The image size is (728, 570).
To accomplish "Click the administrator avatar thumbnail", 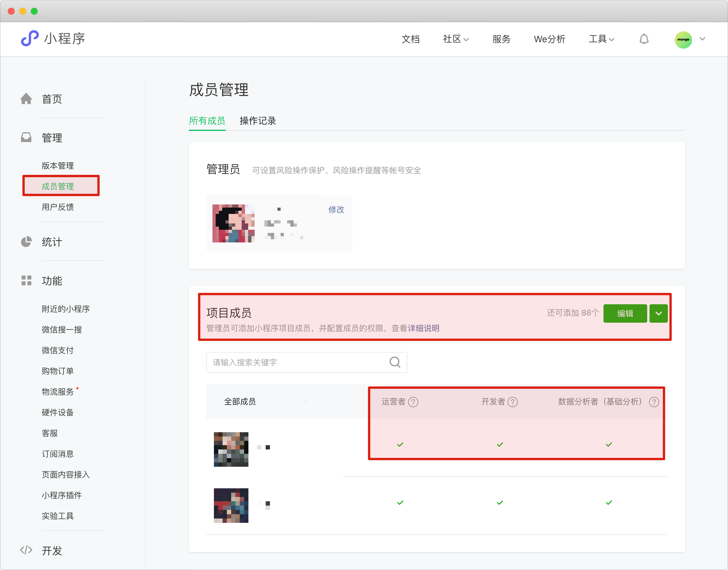I will (x=233, y=223).
